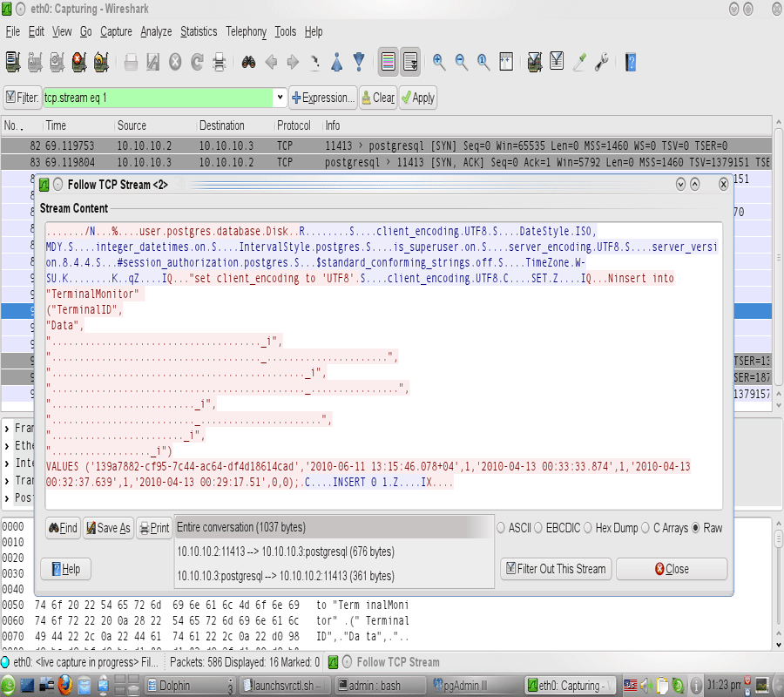
Task: Go forward in packet history
Action: [x=293, y=62]
